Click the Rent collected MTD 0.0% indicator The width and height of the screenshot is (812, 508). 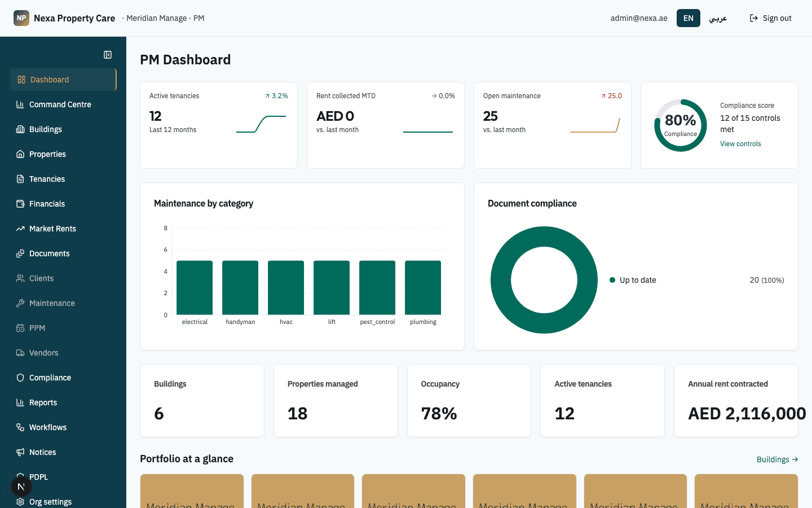point(443,96)
